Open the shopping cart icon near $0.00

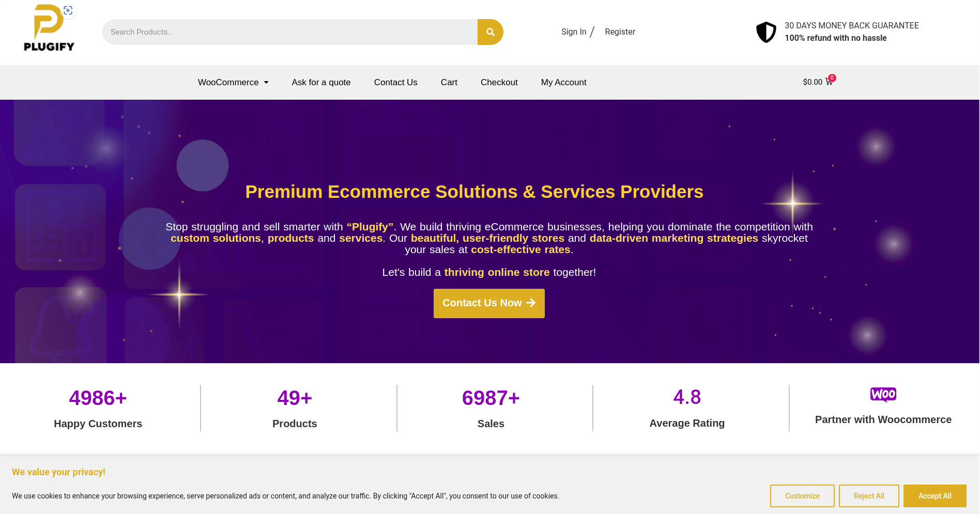(x=829, y=82)
